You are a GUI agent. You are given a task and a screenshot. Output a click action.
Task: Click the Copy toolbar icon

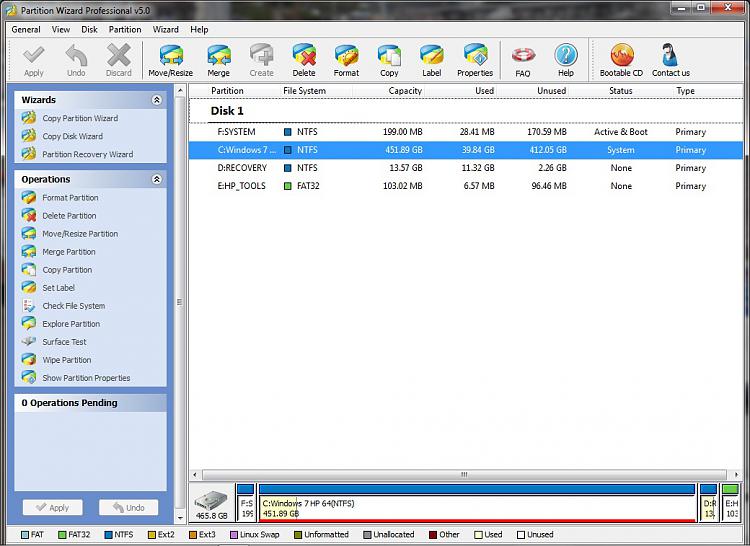click(x=389, y=55)
